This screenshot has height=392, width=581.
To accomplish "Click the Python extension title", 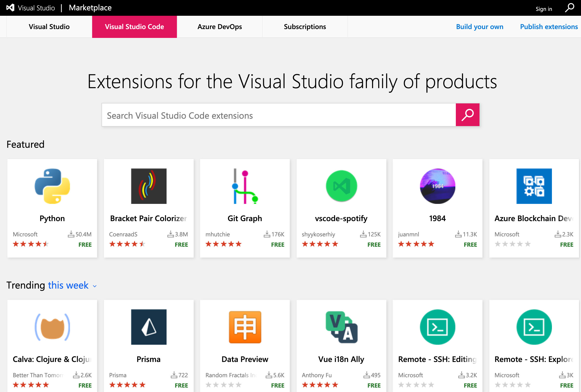I will pos(52,218).
